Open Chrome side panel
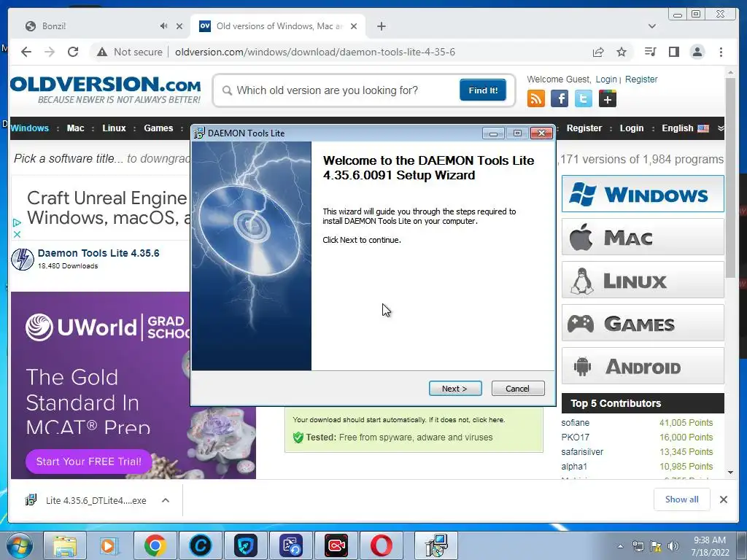 click(x=673, y=52)
